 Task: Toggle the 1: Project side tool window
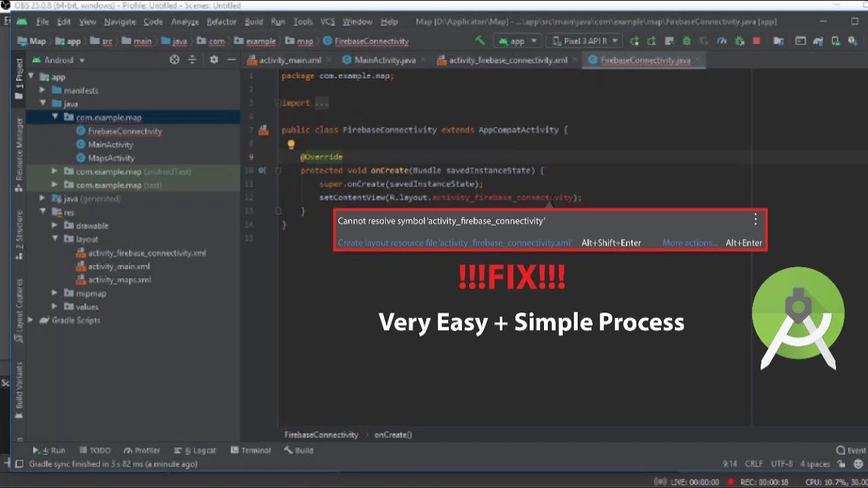(19, 79)
